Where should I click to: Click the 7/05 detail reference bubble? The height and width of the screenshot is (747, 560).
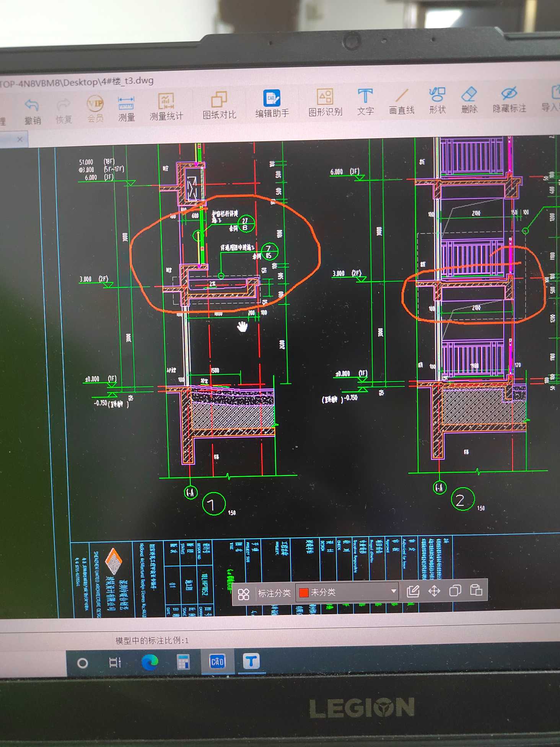tap(269, 252)
